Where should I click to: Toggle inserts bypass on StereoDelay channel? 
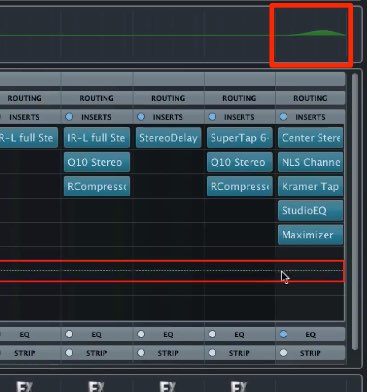click(x=141, y=117)
